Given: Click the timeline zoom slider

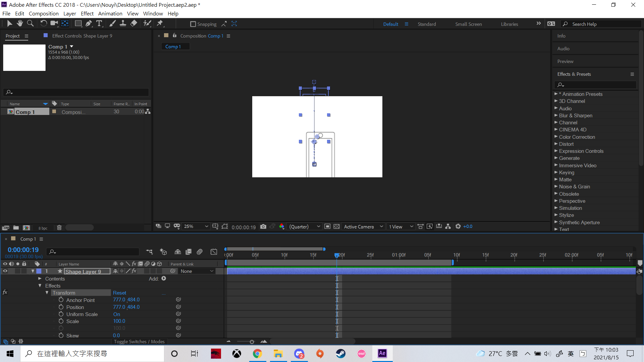Looking at the screenshot, I should tap(252, 342).
